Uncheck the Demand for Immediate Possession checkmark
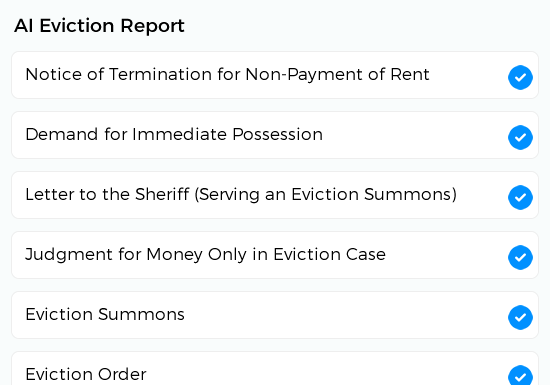Viewport: 550px width, 385px height. 520,137
